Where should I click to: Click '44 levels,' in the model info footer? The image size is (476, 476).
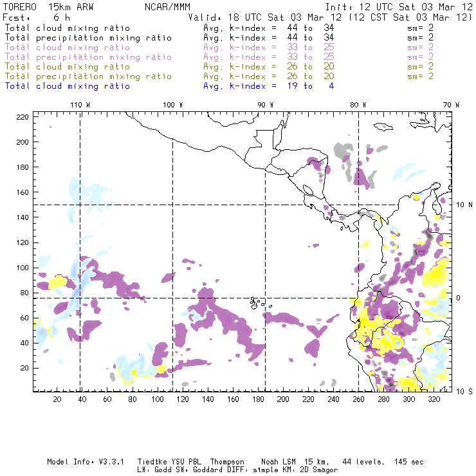point(363,462)
